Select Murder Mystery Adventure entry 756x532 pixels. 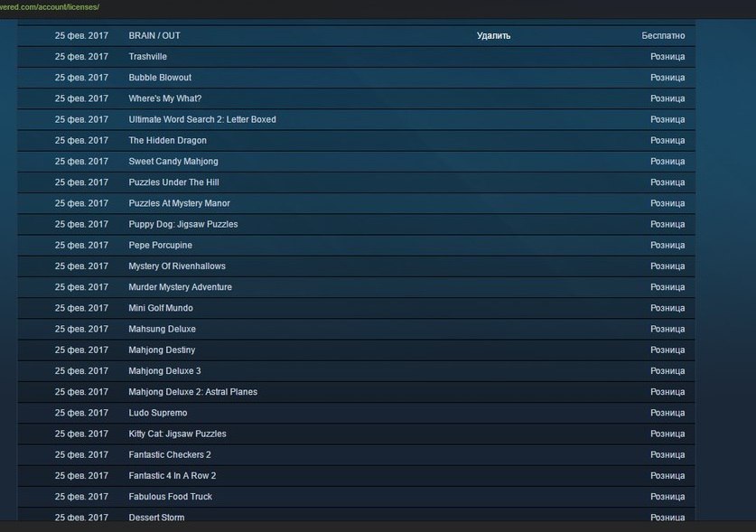click(x=180, y=287)
